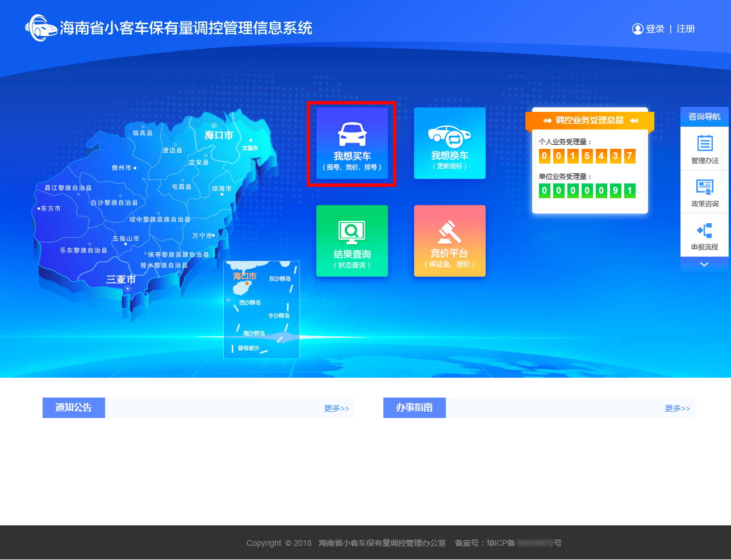
Task: Click 海口市 on the Hainan map
Action: 219,135
